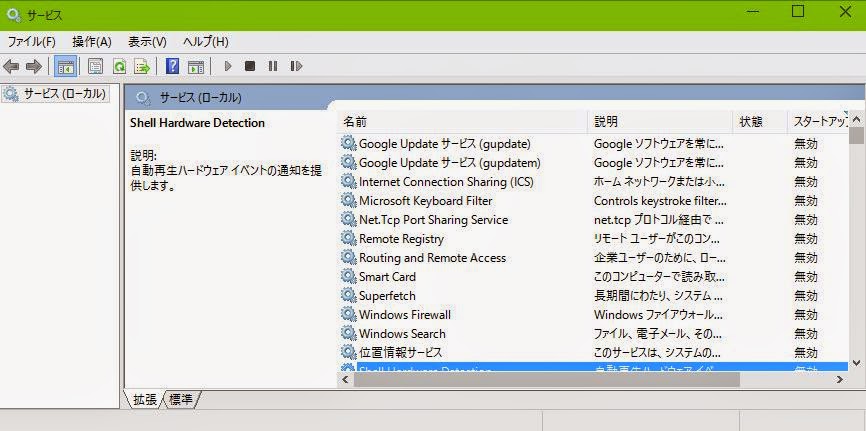
Task: Minimize the サービス window
Action: coord(753,12)
